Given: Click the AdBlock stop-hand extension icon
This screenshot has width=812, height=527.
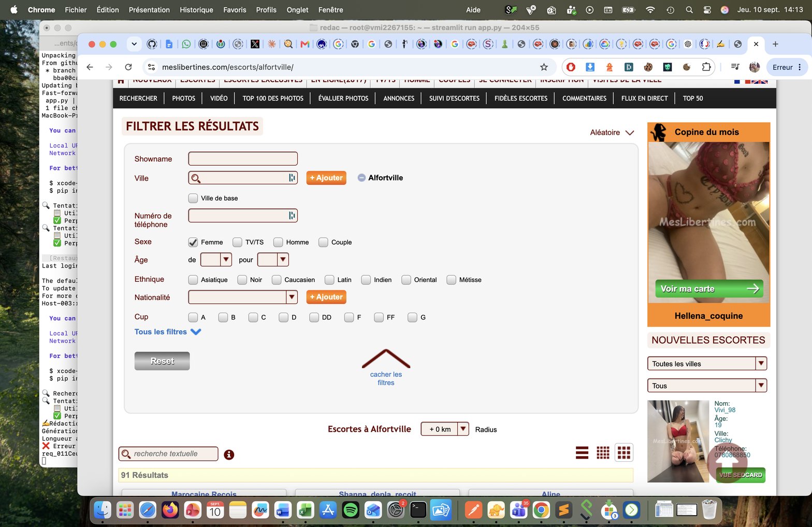Looking at the screenshot, I should [x=571, y=67].
